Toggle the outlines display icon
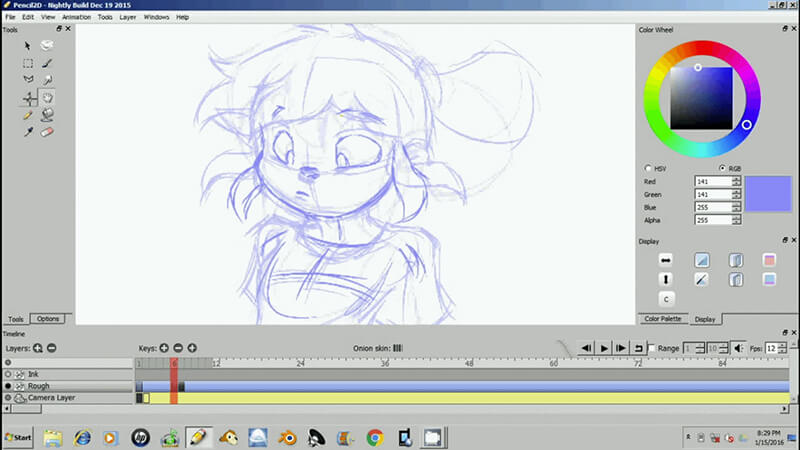 (x=702, y=260)
